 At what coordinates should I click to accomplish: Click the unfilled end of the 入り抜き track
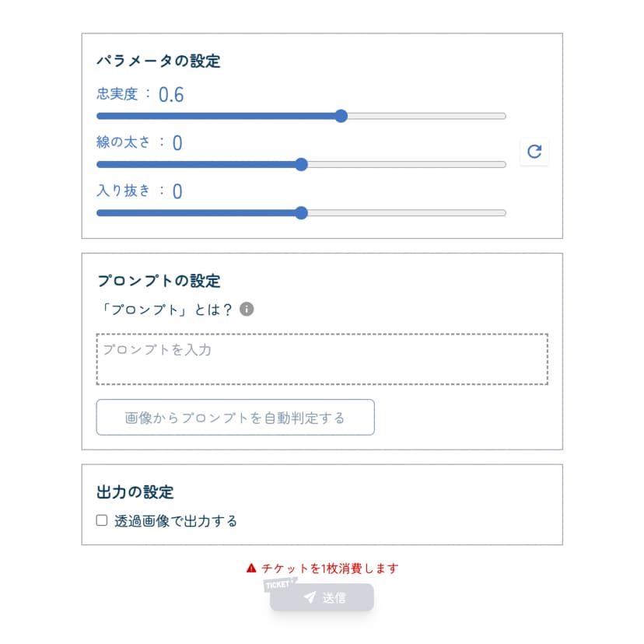pyautogui.click(x=467, y=212)
